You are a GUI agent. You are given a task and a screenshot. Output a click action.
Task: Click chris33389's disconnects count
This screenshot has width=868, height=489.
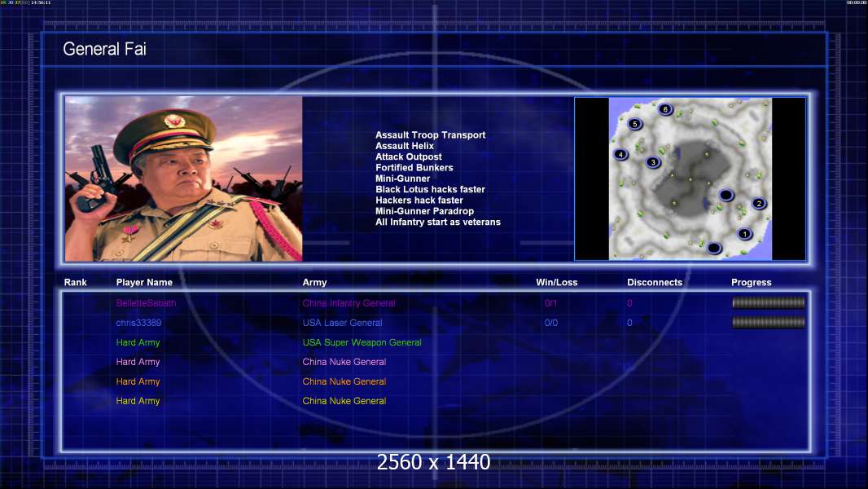point(629,323)
